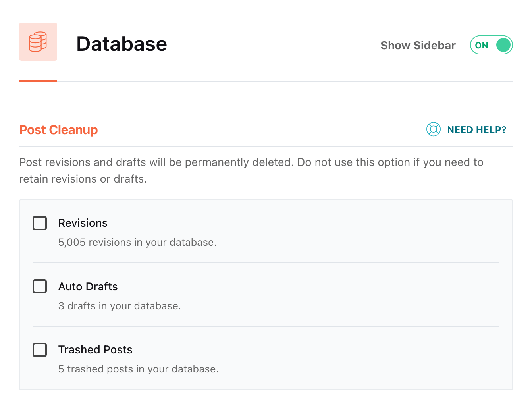The width and height of the screenshot is (532, 413).
Task: Check the Revisions checkbox
Action: pos(40,223)
